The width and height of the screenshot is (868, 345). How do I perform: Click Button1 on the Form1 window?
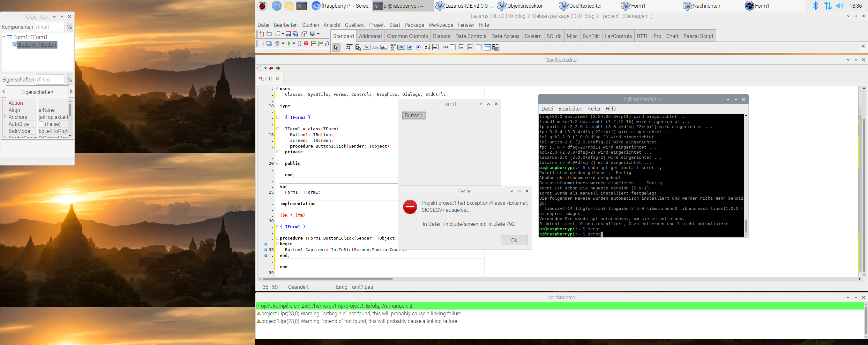click(413, 115)
